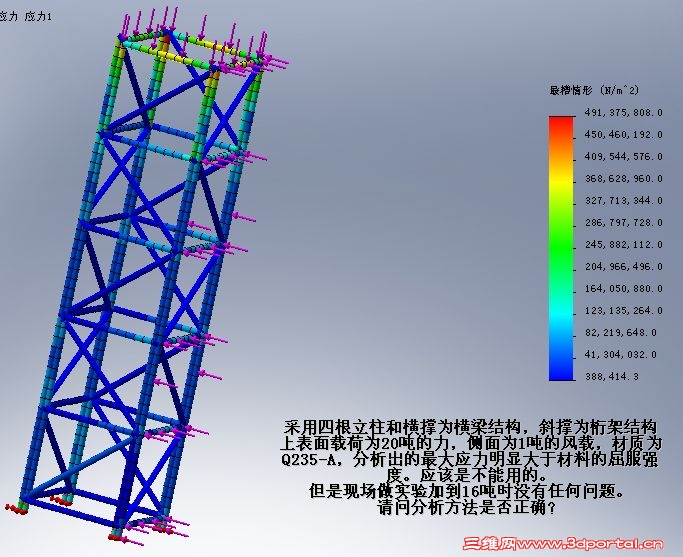Click the truss tower stress model

pos(146,279)
